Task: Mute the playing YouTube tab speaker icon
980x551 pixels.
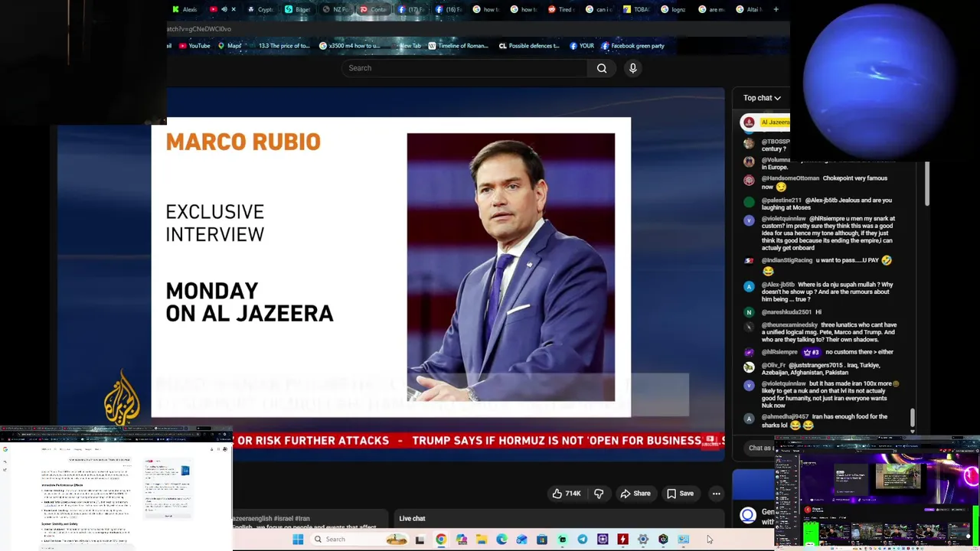Action: [x=224, y=9]
